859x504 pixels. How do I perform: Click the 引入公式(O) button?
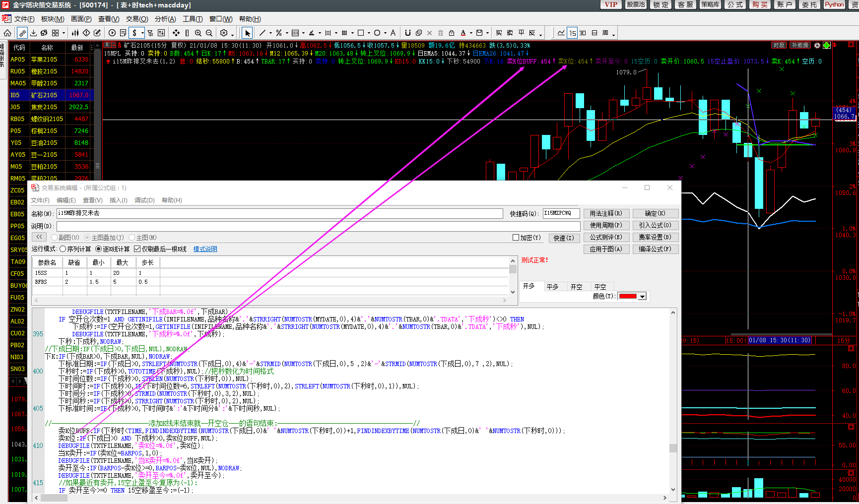click(x=655, y=225)
